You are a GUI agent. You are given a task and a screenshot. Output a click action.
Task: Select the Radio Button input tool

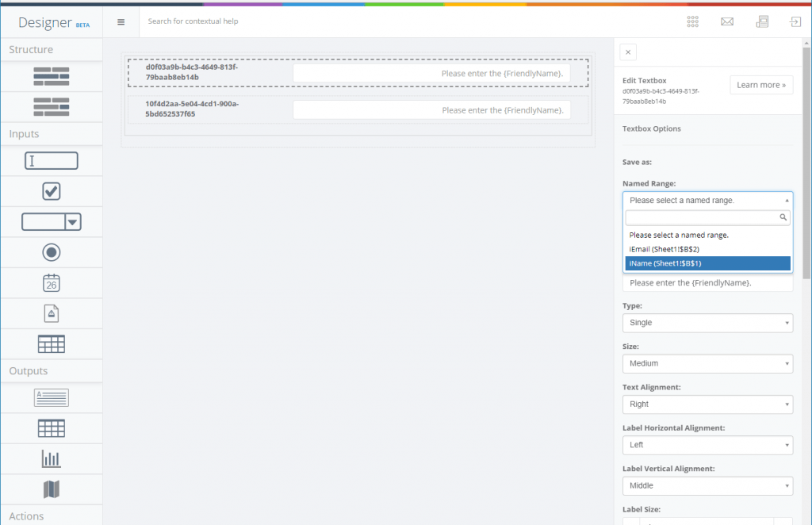pos(51,251)
